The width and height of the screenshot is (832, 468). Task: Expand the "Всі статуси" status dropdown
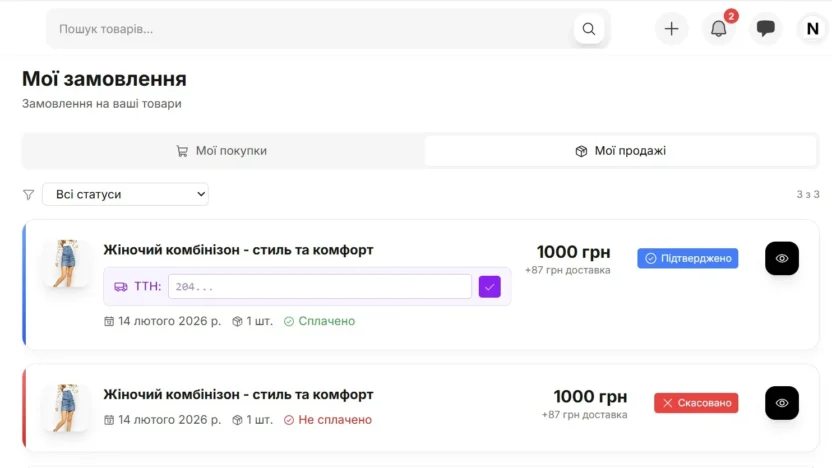pos(125,194)
